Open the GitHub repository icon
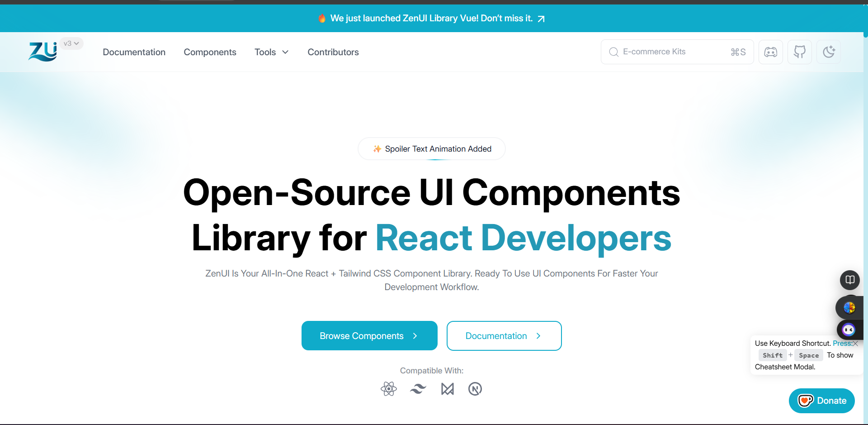The width and height of the screenshot is (868, 425). click(x=799, y=52)
